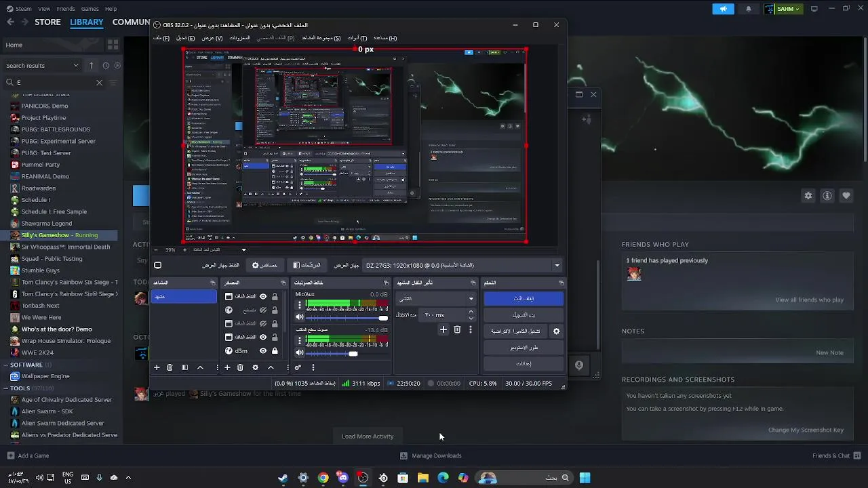Open transition properties three-dot menu

(471, 330)
